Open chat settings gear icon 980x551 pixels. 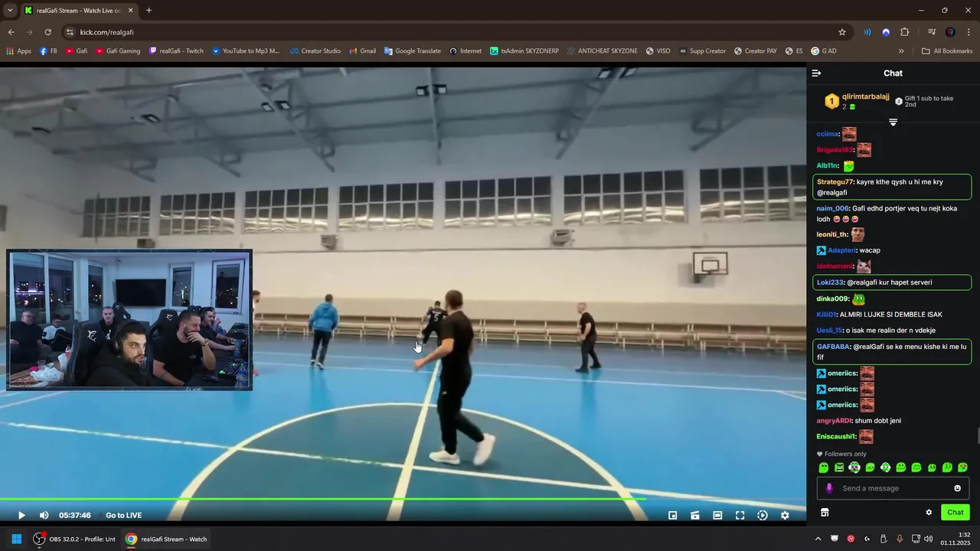click(x=929, y=513)
